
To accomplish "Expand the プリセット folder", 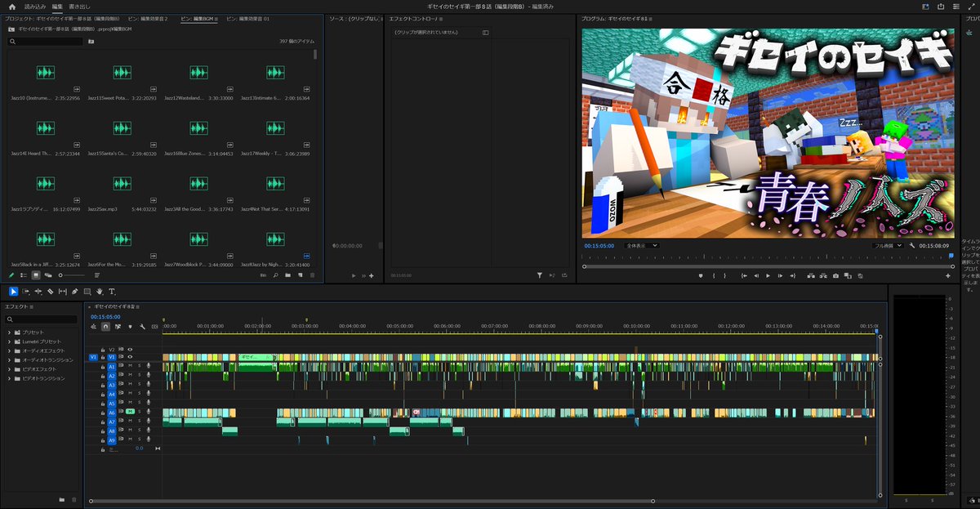I will click(x=10, y=333).
